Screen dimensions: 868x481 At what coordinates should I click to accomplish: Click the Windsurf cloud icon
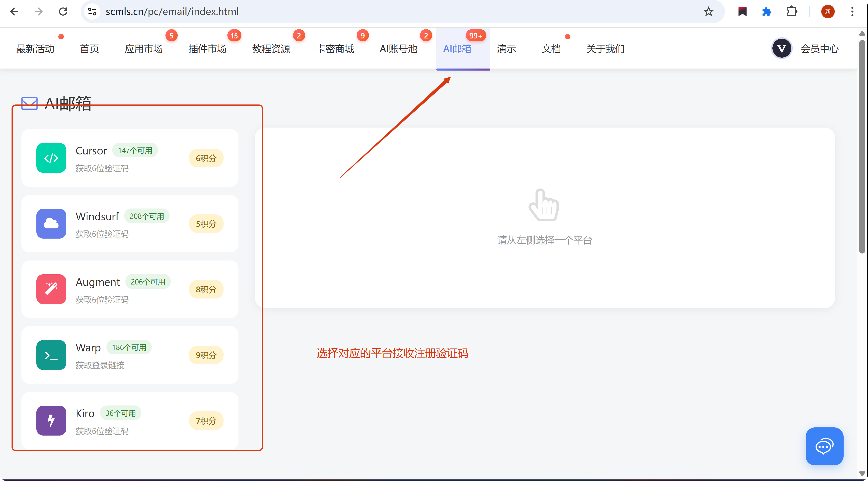[x=51, y=223]
